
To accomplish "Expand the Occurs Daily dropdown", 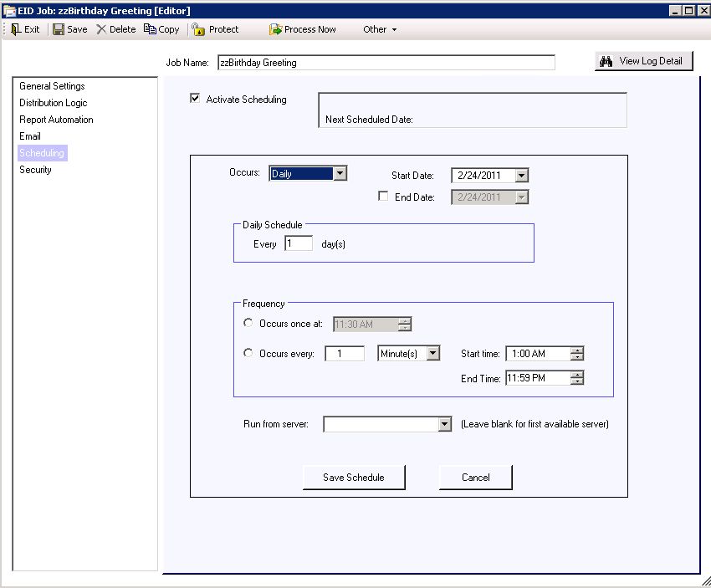I will [x=340, y=174].
